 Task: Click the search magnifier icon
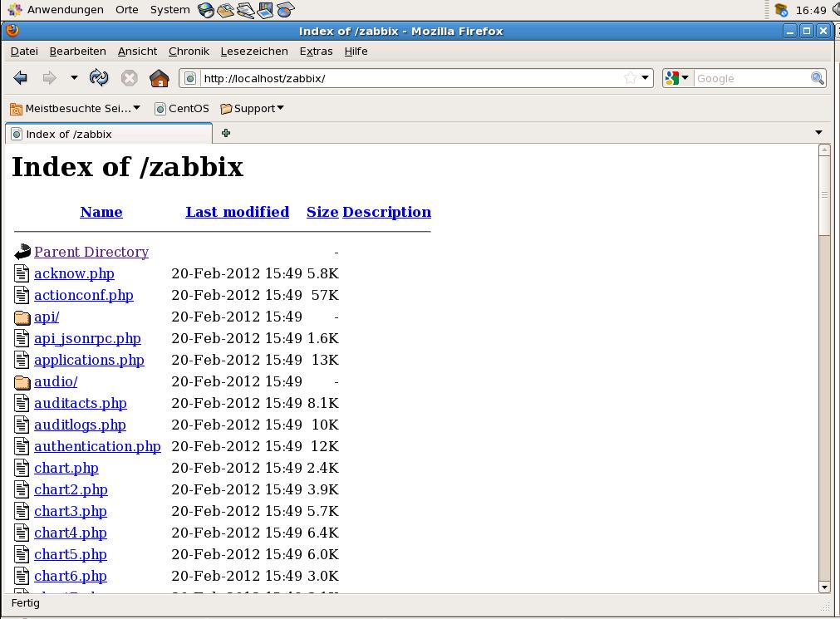[817, 78]
